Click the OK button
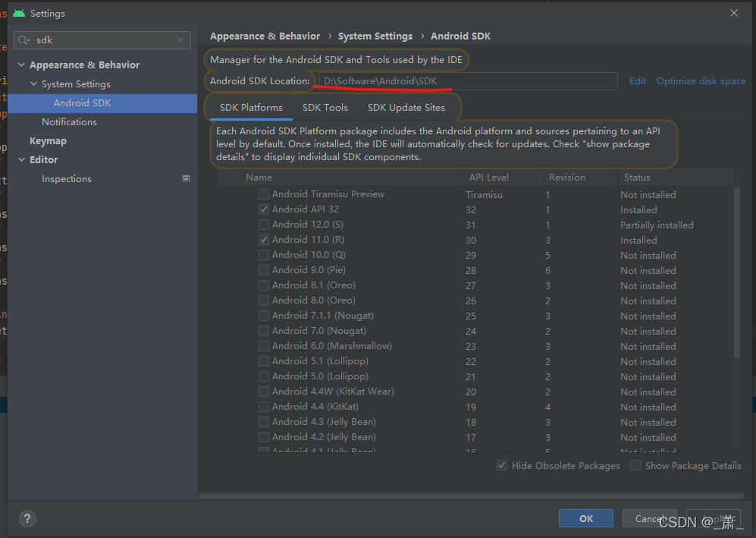 pyautogui.click(x=586, y=519)
